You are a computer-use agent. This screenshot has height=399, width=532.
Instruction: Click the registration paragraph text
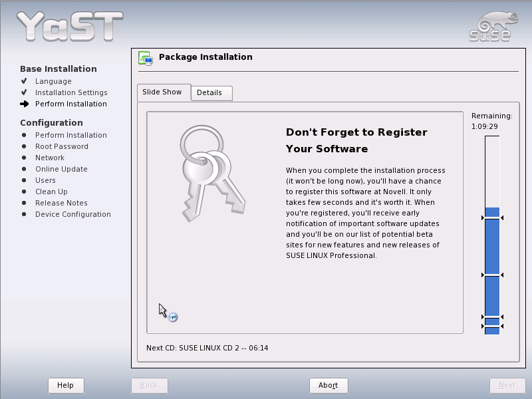tap(366, 213)
